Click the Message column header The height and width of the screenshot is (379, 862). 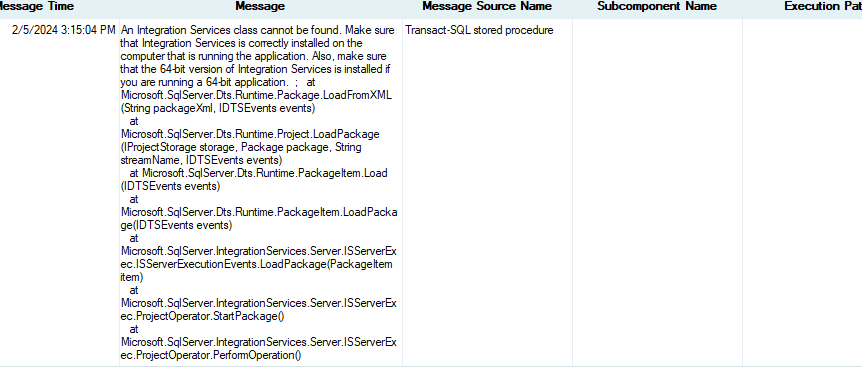click(x=260, y=7)
